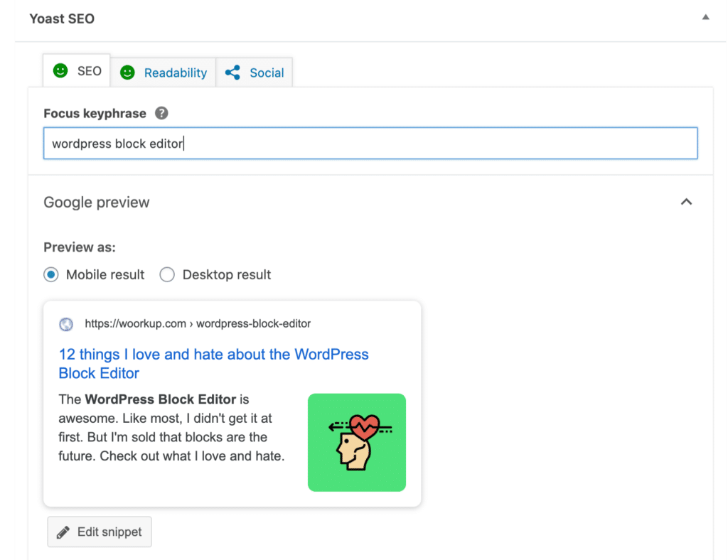
Task: Open Focus keyphrase help question mark
Action: click(x=161, y=113)
